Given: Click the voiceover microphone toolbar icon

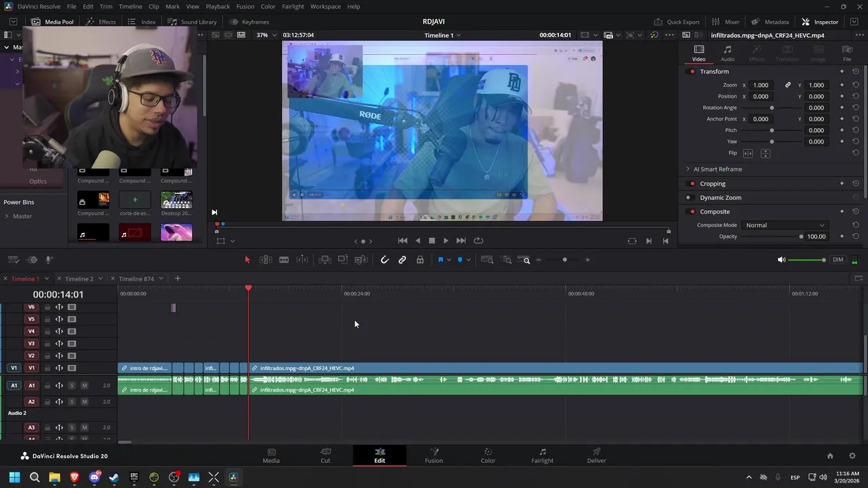Looking at the screenshot, I should click(50, 260).
